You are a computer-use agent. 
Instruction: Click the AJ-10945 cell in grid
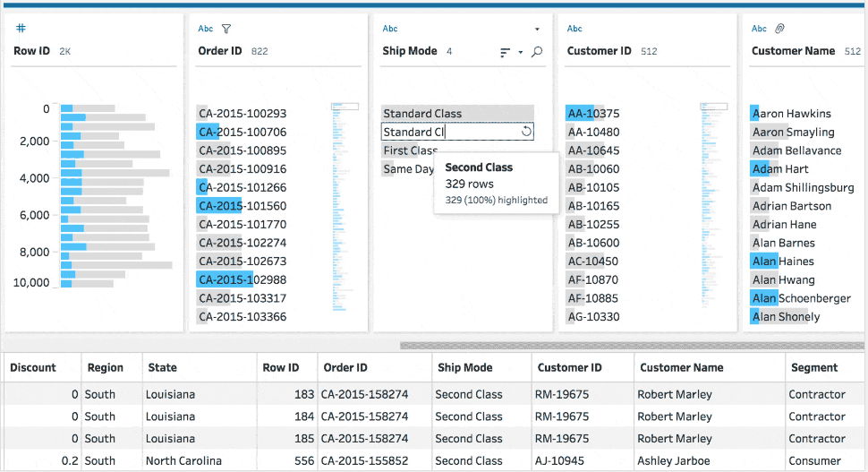pyautogui.click(x=583, y=460)
